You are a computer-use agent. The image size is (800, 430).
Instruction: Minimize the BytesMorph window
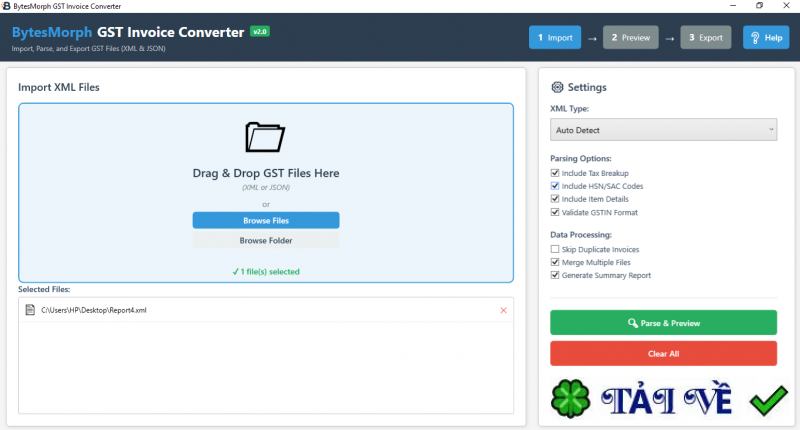coord(733,6)
